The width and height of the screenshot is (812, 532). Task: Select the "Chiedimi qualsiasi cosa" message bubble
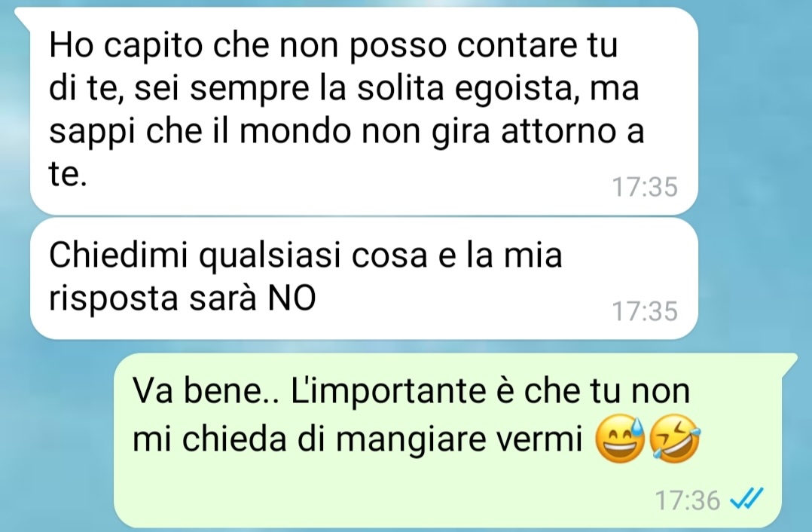point(364,279)
